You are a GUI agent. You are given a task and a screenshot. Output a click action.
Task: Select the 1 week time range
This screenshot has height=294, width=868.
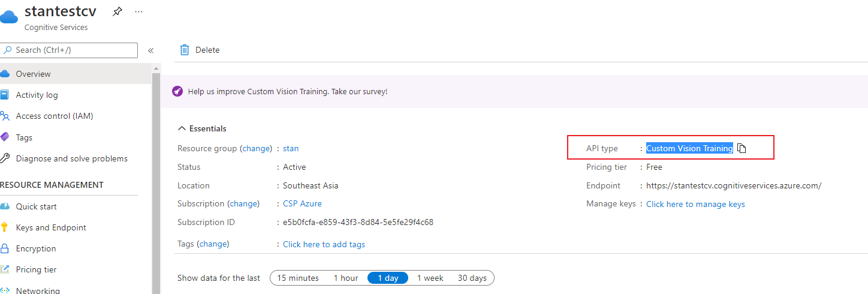point(430,278)
